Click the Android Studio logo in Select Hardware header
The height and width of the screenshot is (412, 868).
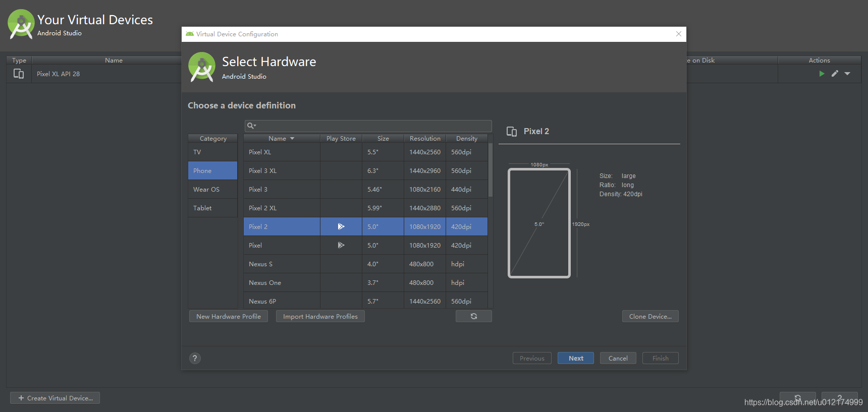tap(202, 67)
